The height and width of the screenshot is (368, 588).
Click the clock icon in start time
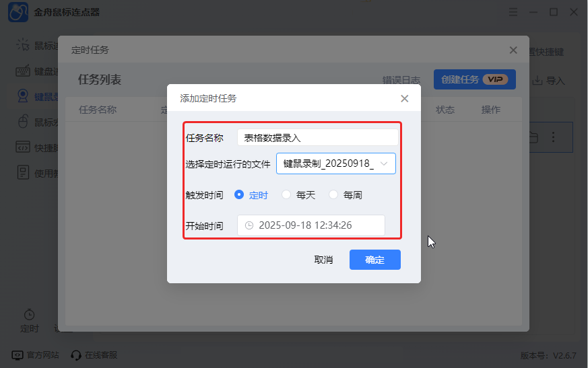[249, 225]
